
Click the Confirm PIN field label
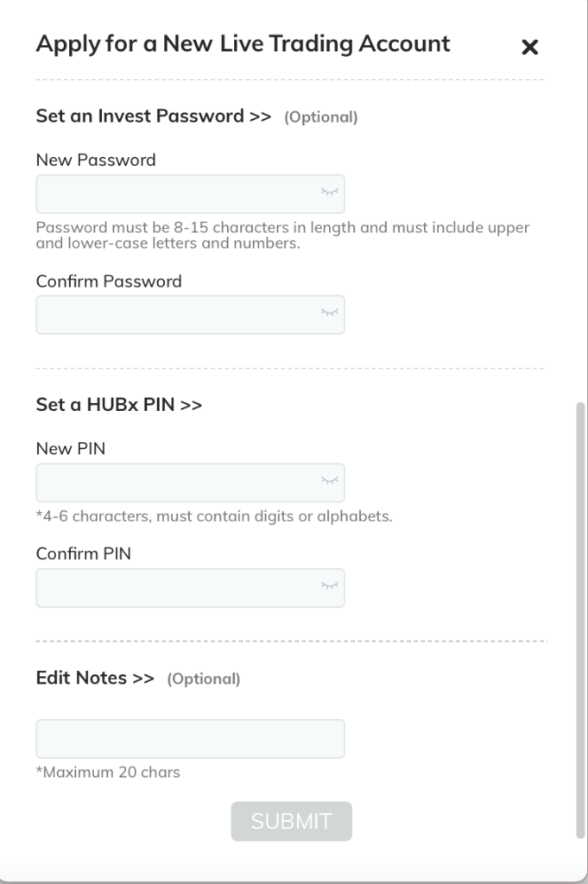tap(84, 553)
